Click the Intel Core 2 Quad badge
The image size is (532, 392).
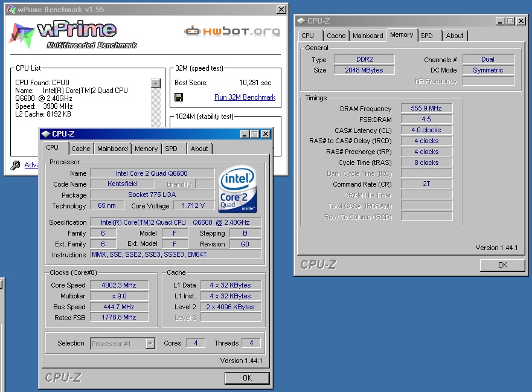[237, 190]
